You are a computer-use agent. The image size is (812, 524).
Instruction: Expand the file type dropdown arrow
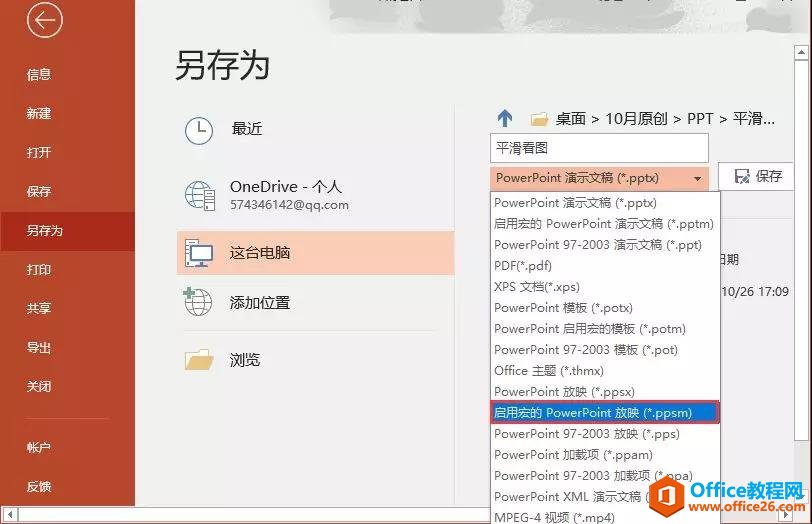[x=697, y=178]
